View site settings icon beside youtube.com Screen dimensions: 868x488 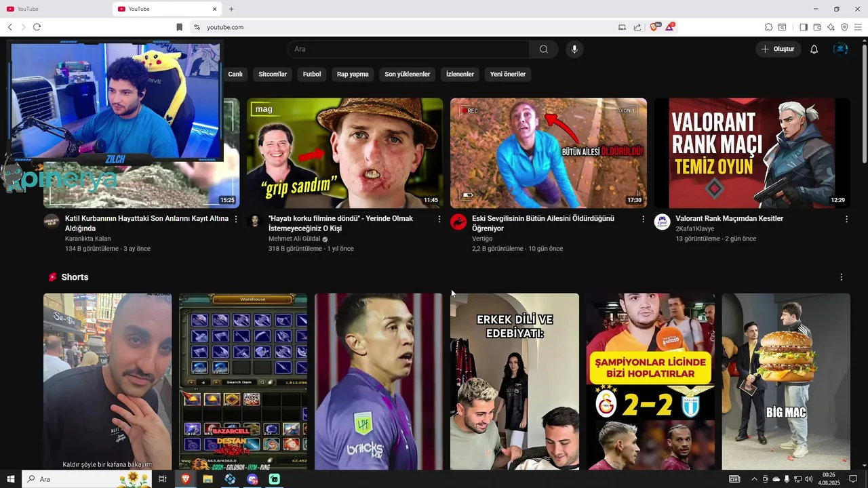[x=197, y=27]
